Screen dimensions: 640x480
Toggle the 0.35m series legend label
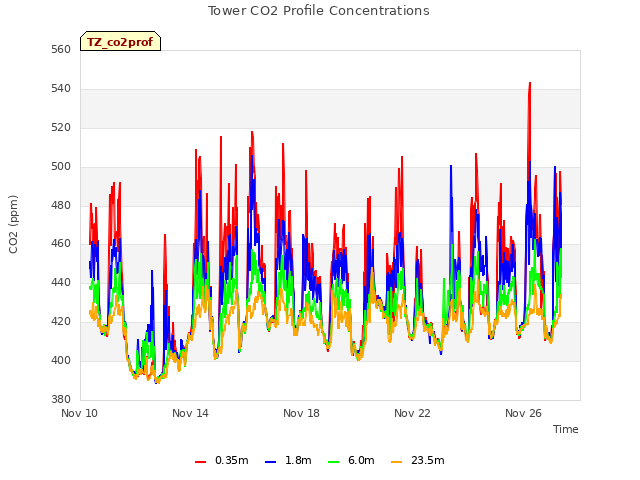[231, 460]
